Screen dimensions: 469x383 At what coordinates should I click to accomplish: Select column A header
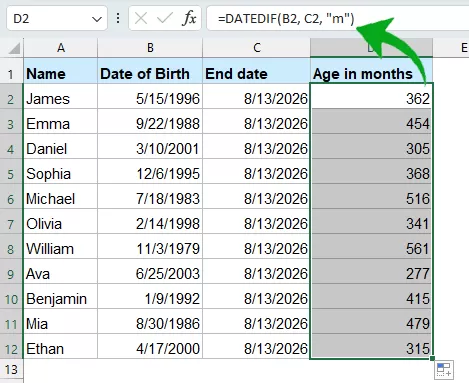[60, 48]
